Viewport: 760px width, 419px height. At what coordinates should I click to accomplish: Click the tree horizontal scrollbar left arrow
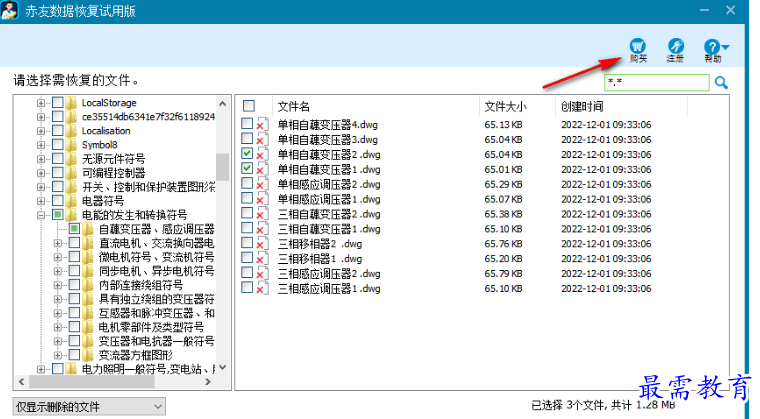tap(21, 382)
